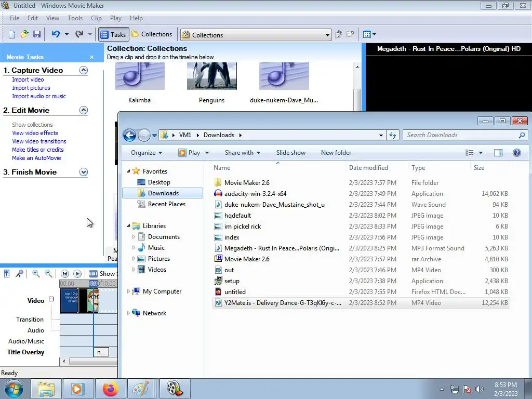The width and height of the screenshot is (532, 399).
Task: Open the Help menu
Action: pyautogui.click(x=136, y=18)
